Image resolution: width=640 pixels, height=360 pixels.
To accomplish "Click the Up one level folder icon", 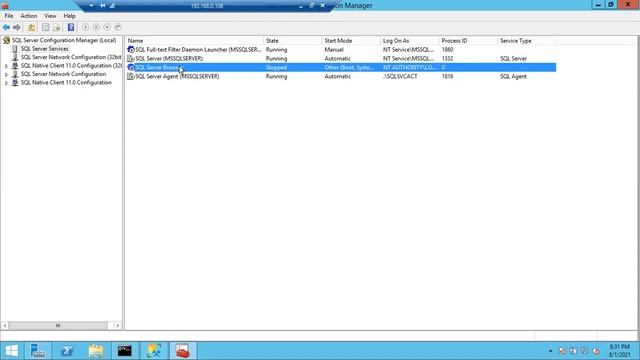I will coord(31,27).
